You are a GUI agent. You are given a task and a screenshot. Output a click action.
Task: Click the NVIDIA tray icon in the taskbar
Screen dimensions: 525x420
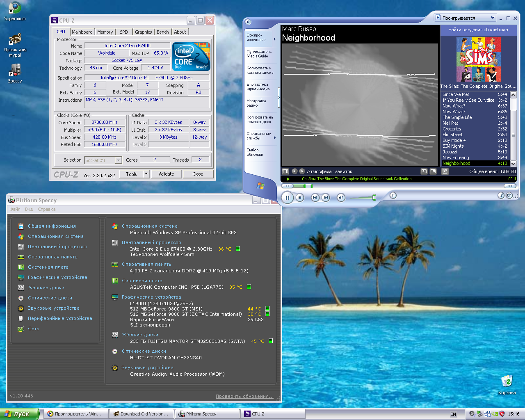pyautogui.click(x=495, y=414)
